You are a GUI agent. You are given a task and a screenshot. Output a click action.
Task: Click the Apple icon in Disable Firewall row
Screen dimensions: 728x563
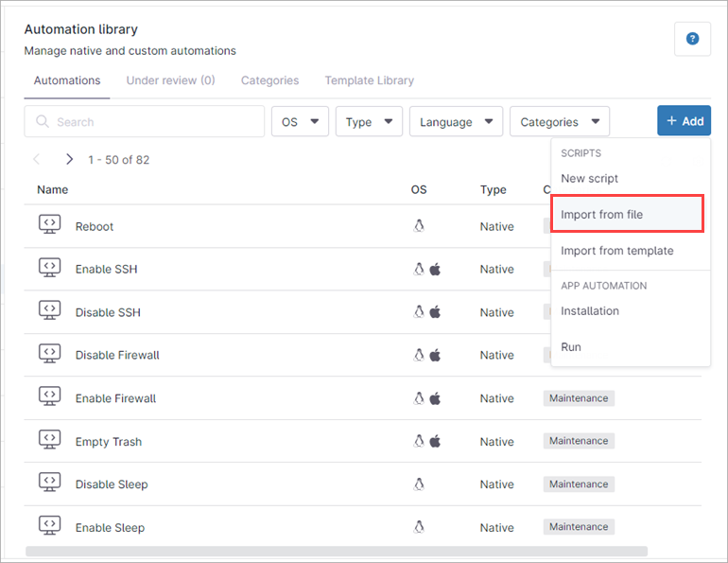tap(435, 355)
